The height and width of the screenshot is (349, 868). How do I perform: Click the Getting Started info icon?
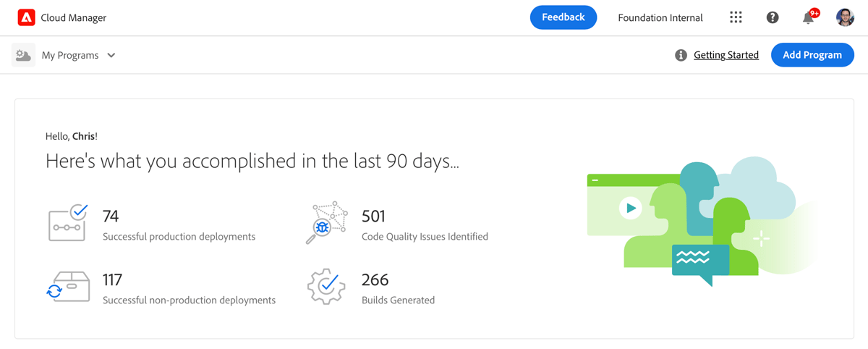coord(681,55)
